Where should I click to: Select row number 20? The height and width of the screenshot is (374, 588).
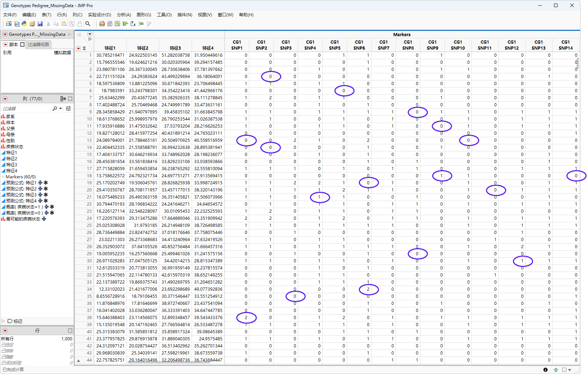click(89, 190)
